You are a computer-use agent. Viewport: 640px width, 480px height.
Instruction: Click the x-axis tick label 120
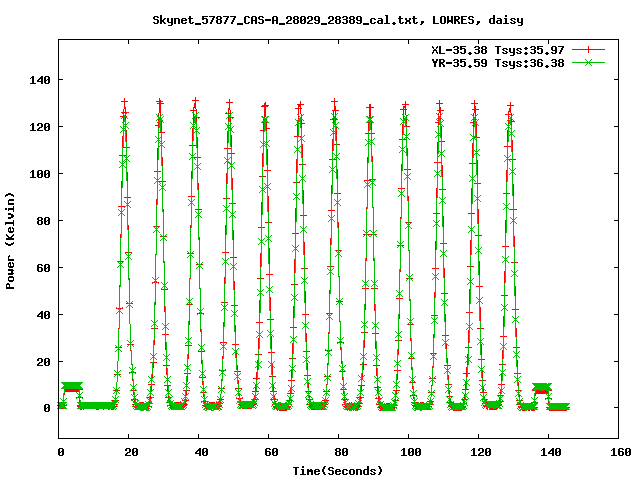(x=480, y=452)
